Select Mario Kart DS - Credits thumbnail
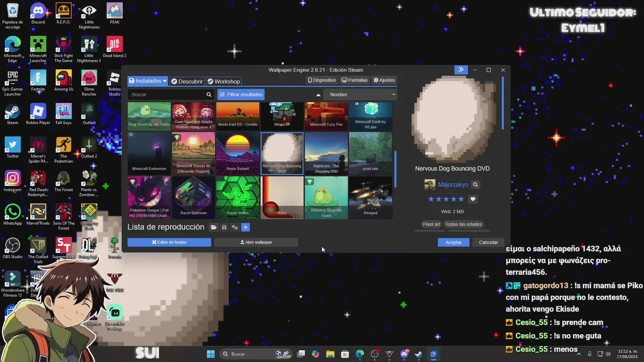The height and width of the screenshot is (362, 644). click(238, 116)
